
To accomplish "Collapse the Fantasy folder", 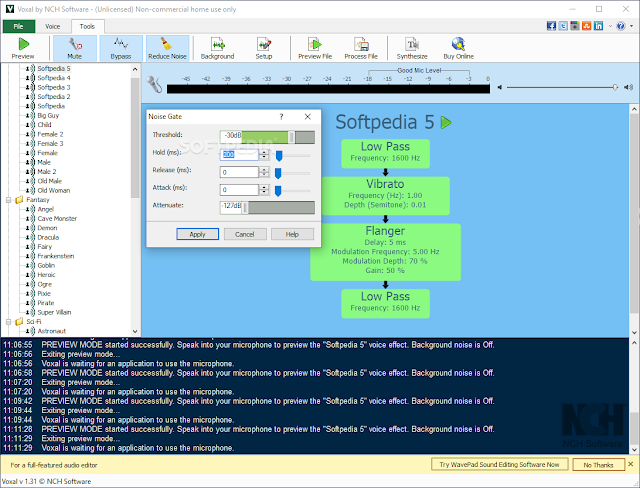I will [8, 200].
